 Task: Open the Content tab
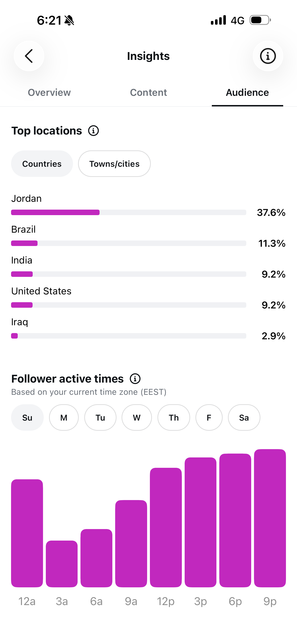pos(148,93)
